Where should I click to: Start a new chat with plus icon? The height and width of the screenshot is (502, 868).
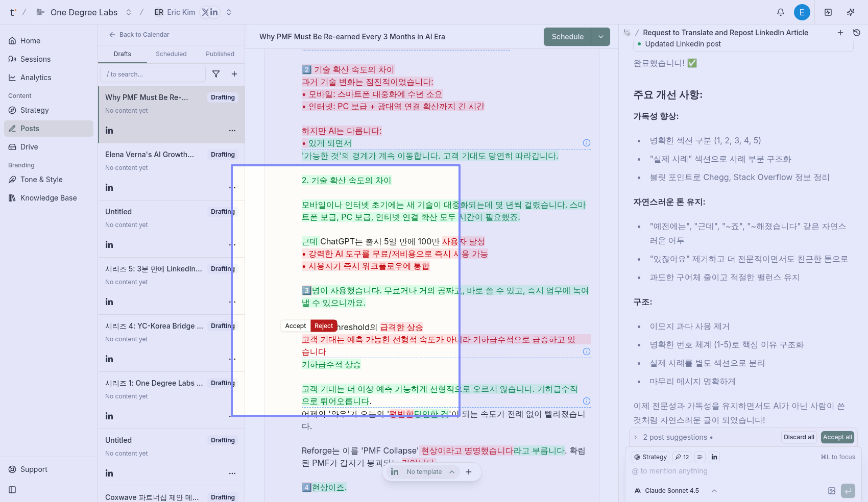(x=840, y=33)
